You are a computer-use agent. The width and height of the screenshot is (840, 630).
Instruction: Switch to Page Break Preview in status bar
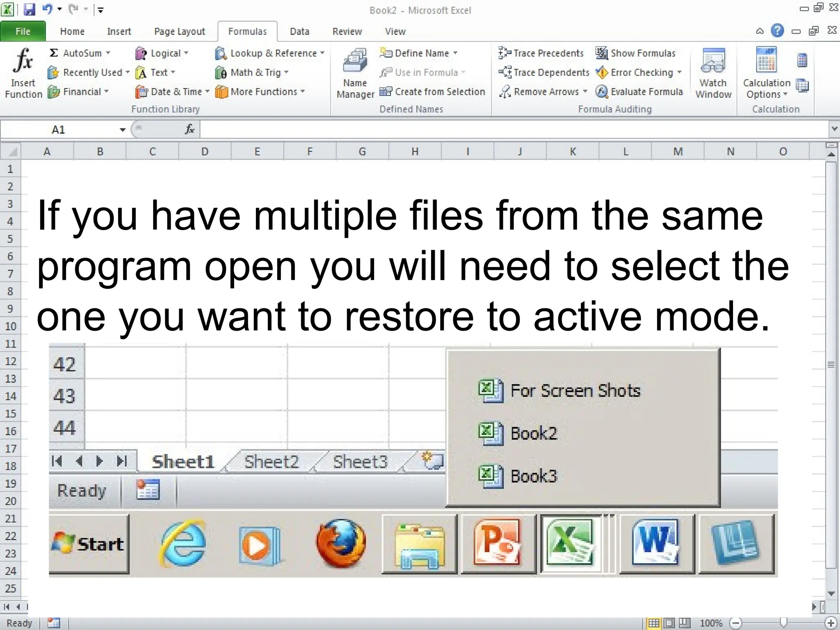(x=685, y=623)
